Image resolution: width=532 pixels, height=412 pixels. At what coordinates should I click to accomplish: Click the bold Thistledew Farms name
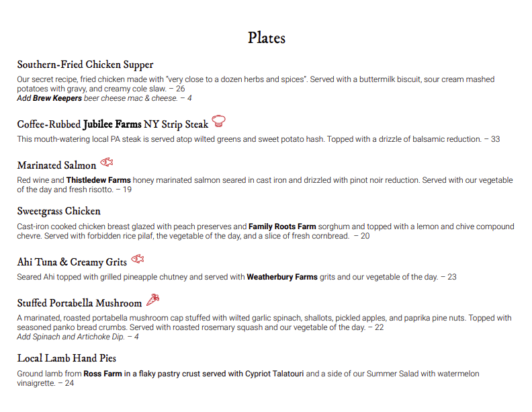tap(99, 180)
